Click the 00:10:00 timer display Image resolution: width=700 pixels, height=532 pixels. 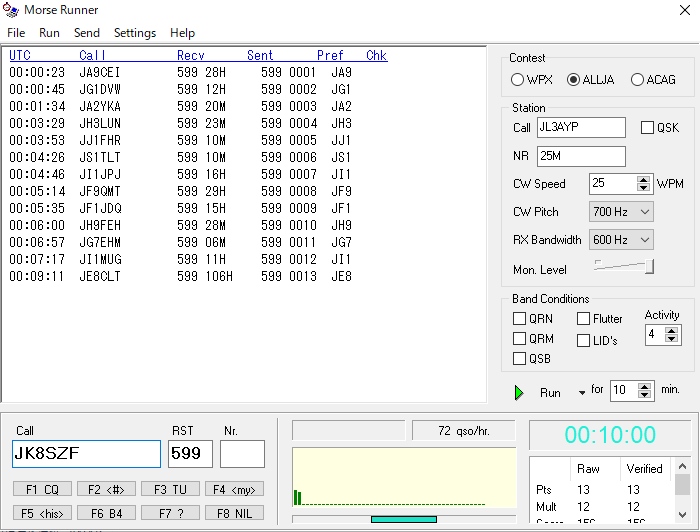(610, 435)
